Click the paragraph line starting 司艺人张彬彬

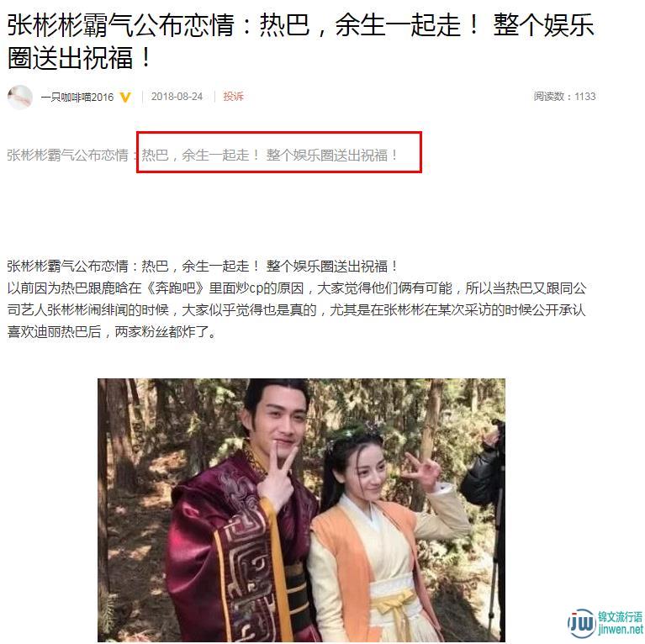[296, 309]
